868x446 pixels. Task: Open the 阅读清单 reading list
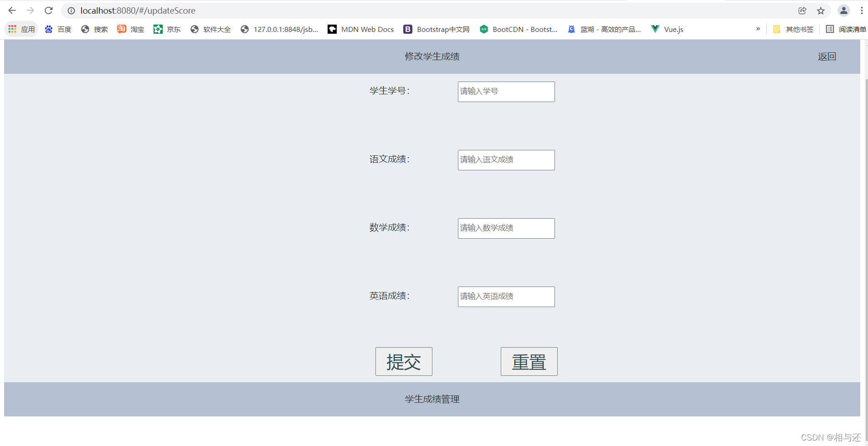[846, 29]
